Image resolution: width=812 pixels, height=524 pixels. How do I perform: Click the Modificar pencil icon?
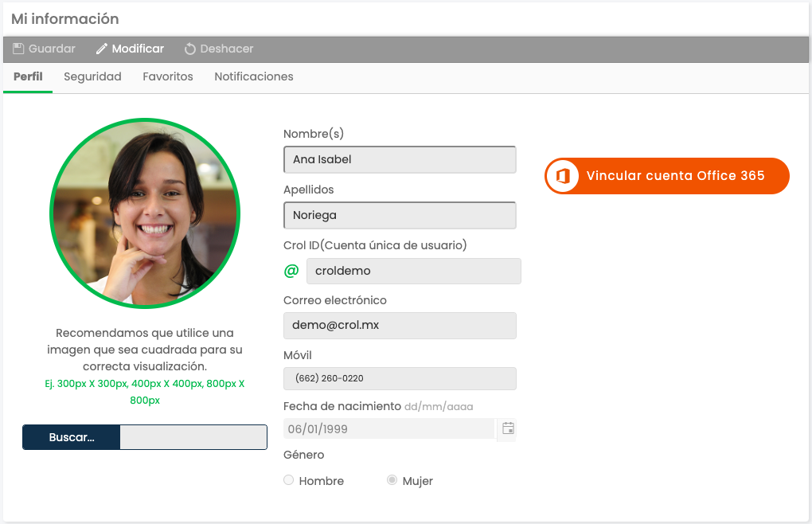[102, 49]
